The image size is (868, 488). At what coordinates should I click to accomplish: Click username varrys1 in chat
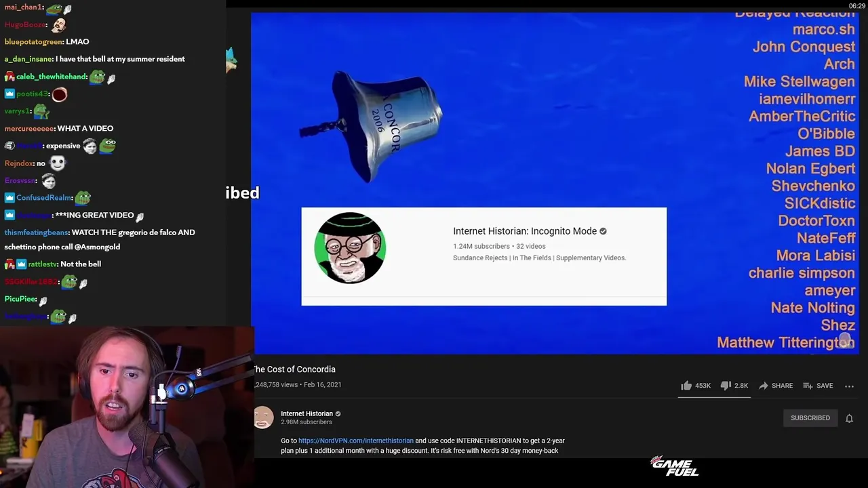point(17,111)
